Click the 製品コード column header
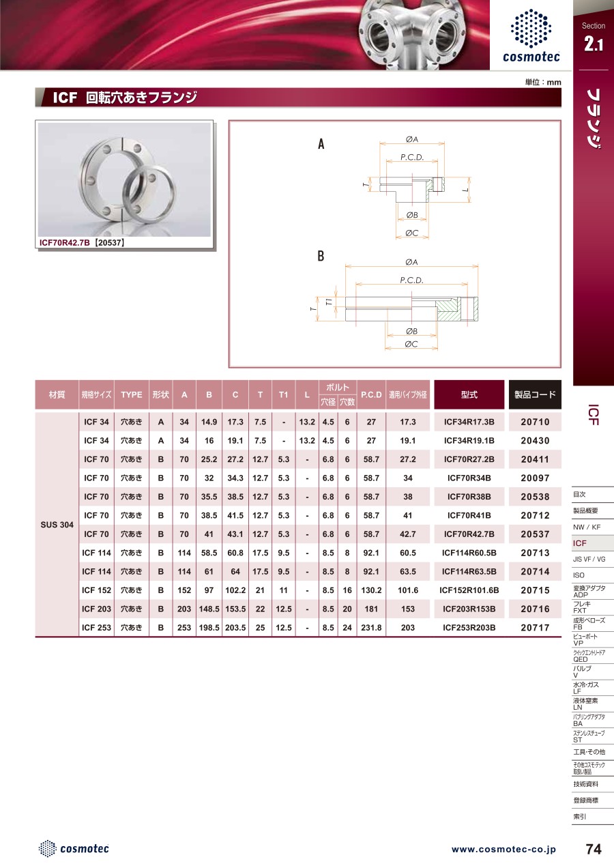The width and height of the screenshot is (614, 868). 535,395
